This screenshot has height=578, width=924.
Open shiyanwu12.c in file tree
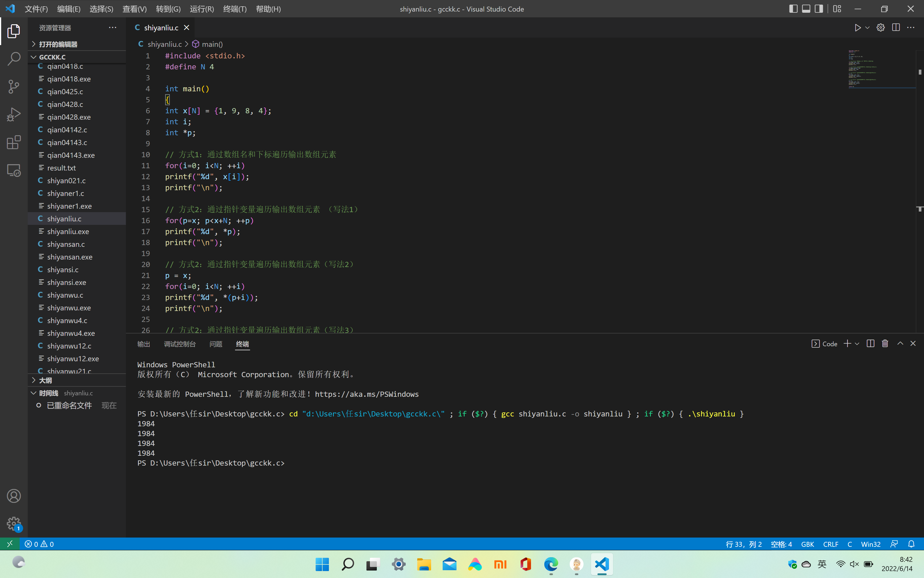(77, 346)
